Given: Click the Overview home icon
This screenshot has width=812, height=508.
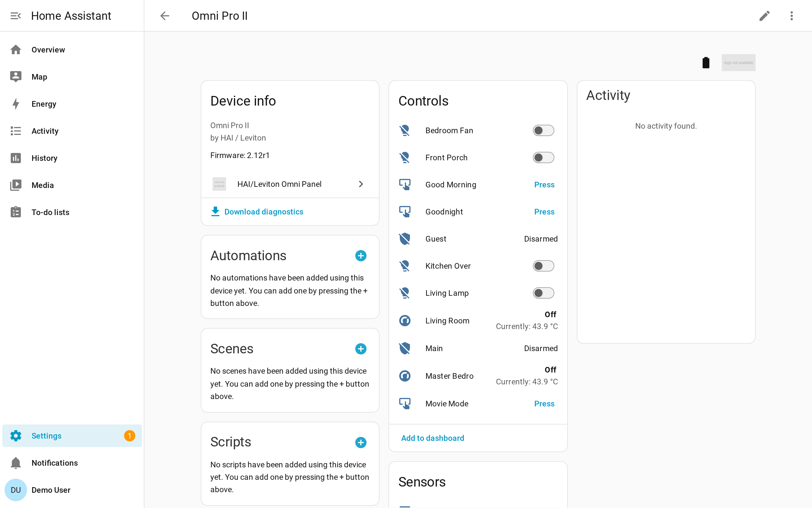Looking at the screenshot, I should (16, 50).
